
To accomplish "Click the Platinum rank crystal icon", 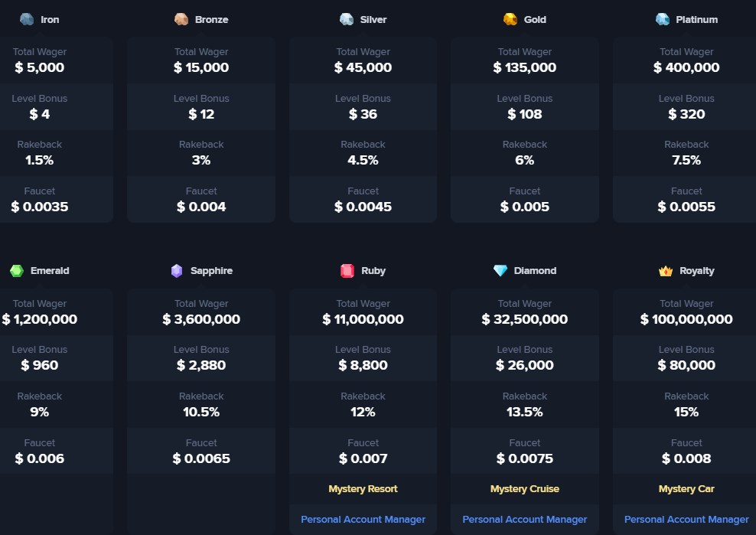I will [663, 19].
